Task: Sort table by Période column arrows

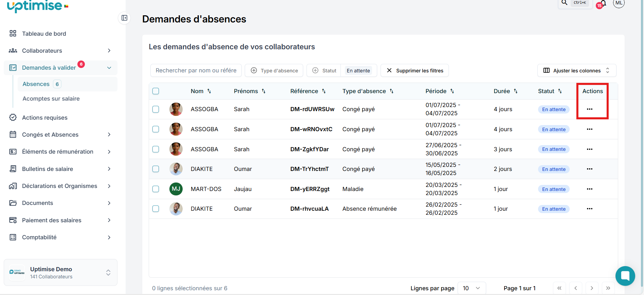Action: 452,91
